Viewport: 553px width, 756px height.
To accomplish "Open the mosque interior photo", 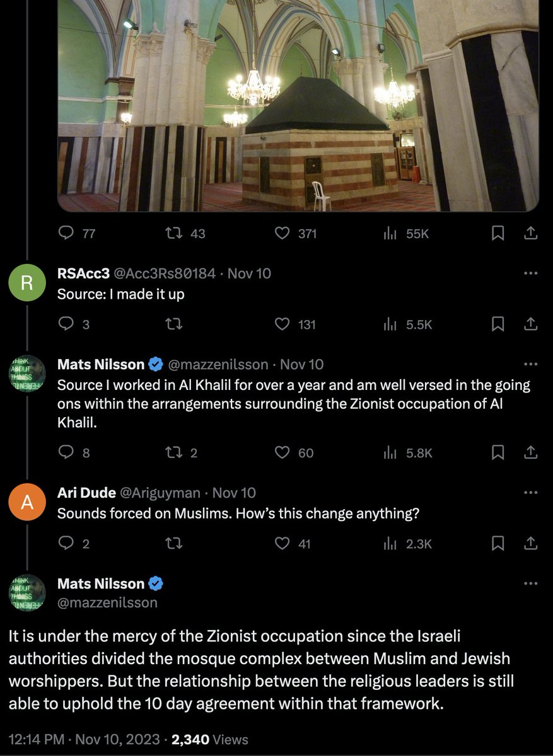I will 298,105.
